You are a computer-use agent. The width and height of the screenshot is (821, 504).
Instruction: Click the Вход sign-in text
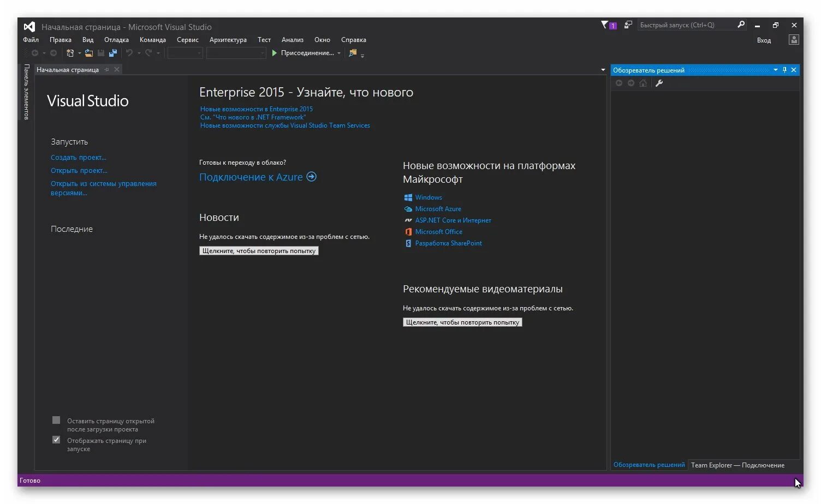pos(764,40)
